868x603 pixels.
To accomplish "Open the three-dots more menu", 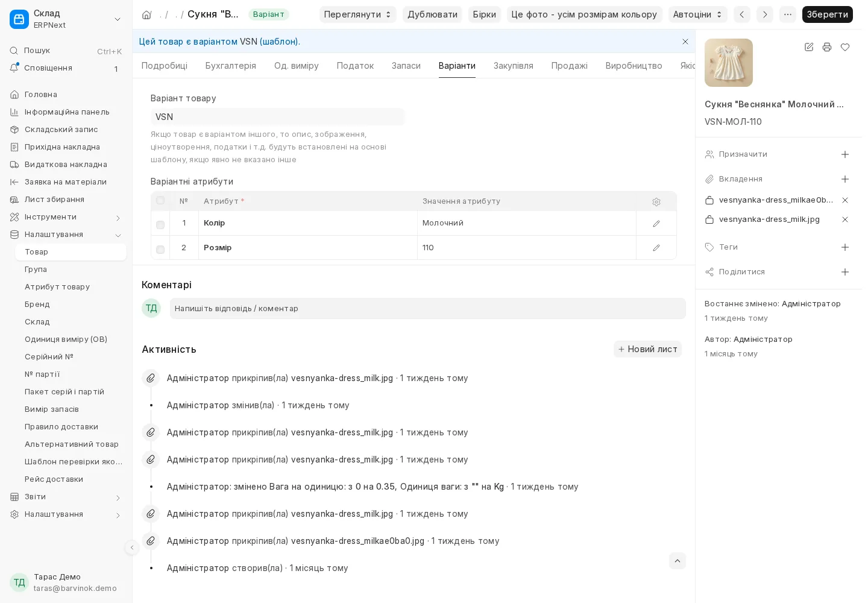I will (x=788, y=14).
